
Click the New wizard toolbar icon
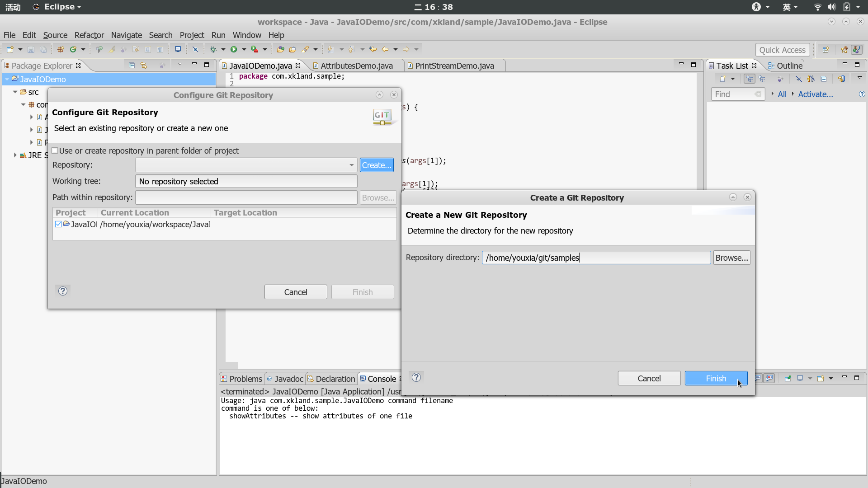pos(10,49)
